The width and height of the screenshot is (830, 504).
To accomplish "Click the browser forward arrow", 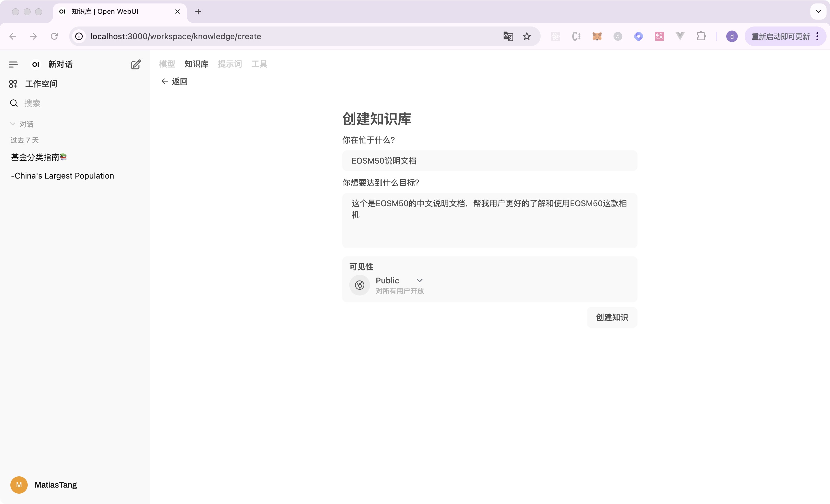I will (x=33, y=36).
